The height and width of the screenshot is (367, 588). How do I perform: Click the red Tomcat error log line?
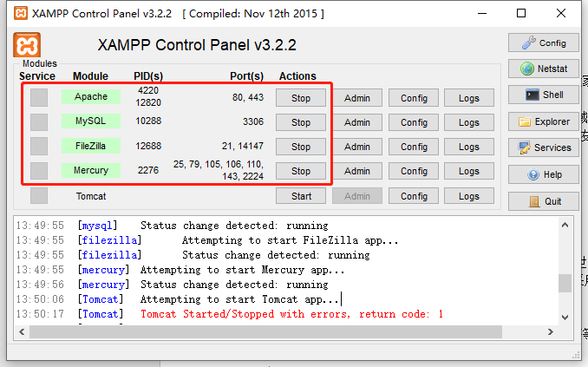[291, 314]
